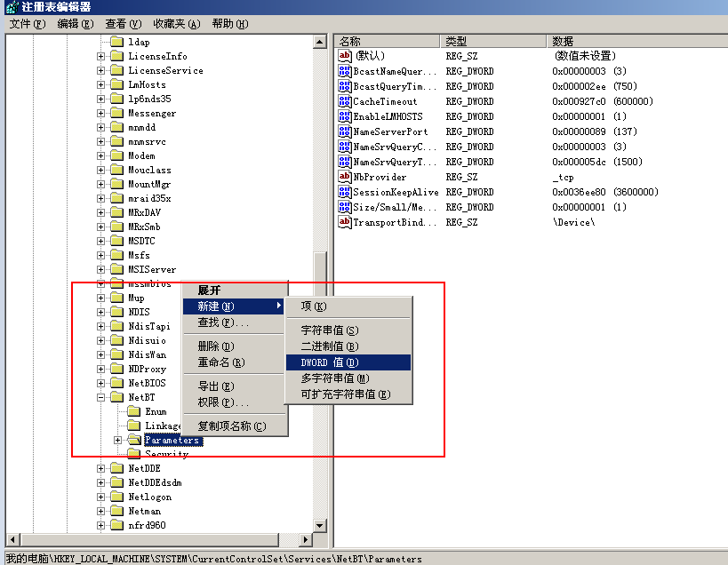Open the 收藏夹(A) menu

click(176, 24)
